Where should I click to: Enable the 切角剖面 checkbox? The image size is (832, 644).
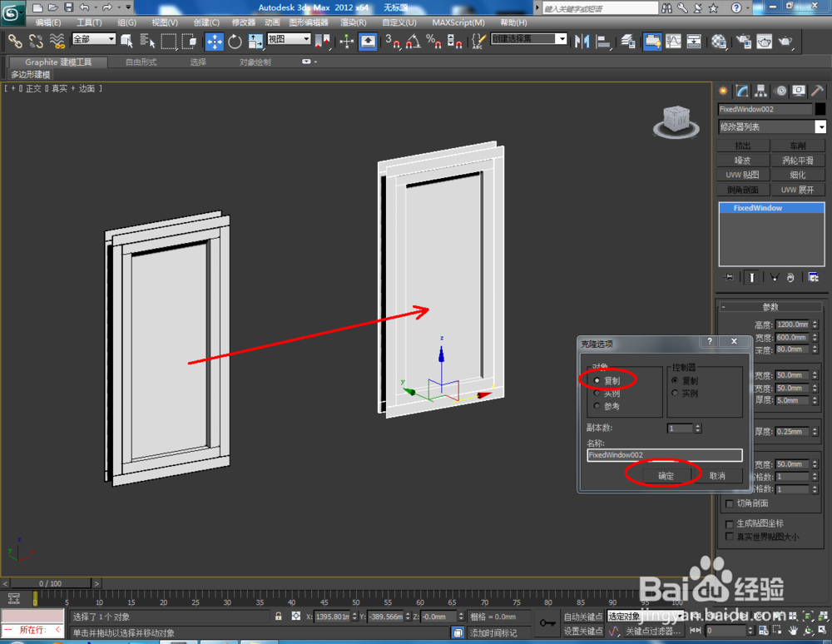[729, 503]
